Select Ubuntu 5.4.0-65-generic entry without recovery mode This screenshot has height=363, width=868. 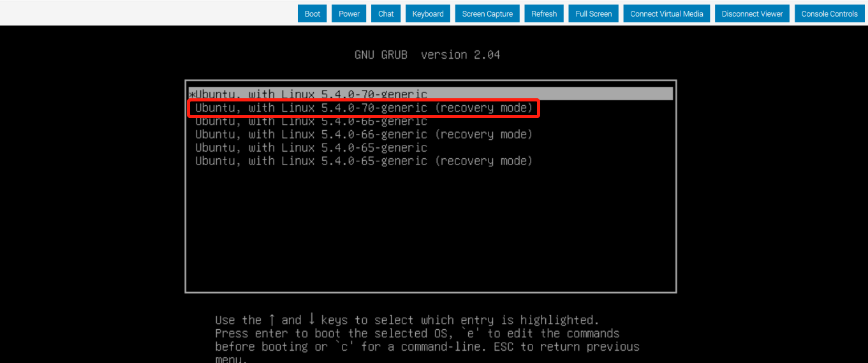coord(311,148)
